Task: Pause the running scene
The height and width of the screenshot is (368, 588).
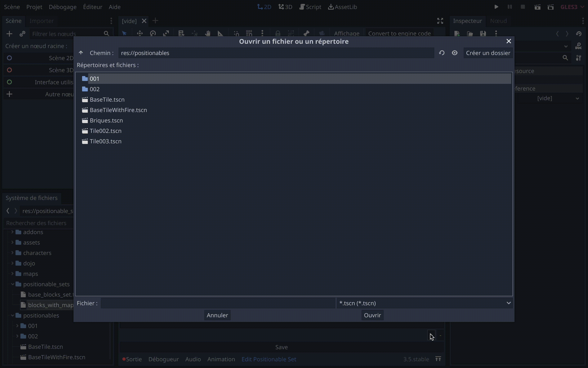Action: pos(510,7)
